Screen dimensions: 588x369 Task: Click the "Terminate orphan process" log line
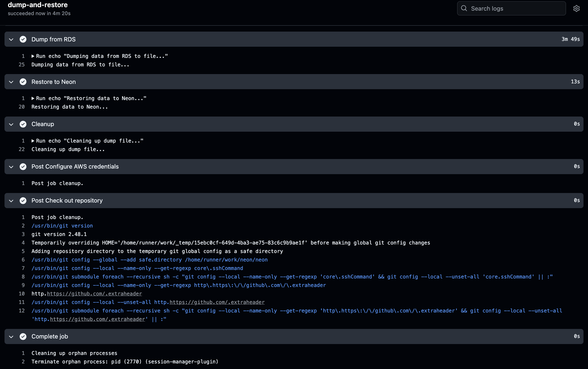pyautogui.click(x=125, y=362)
